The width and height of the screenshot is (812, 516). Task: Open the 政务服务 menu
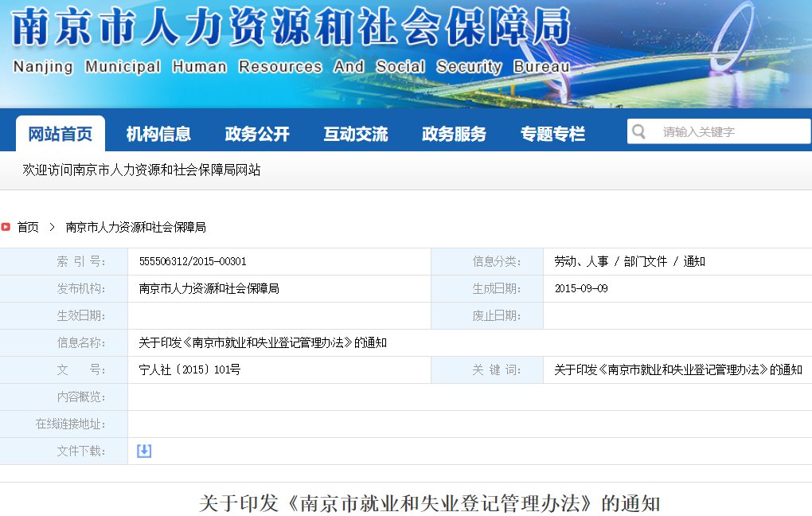[x=454, y=135]
